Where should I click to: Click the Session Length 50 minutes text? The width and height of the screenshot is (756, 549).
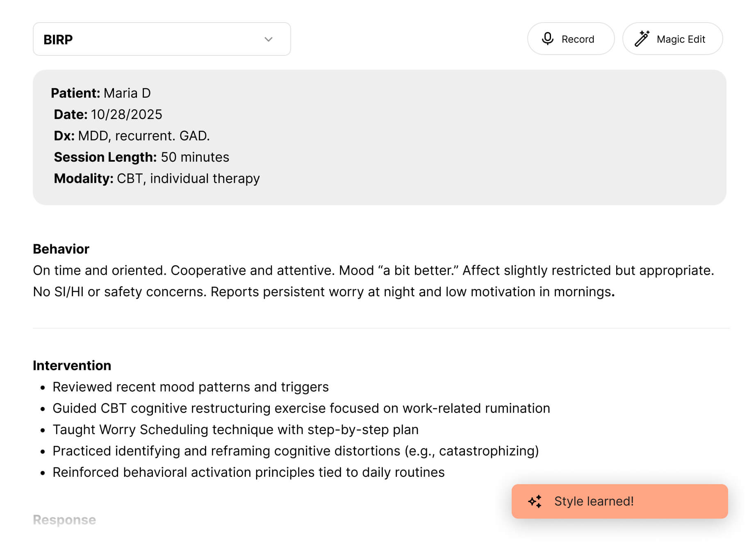click(x=195, y=157)
